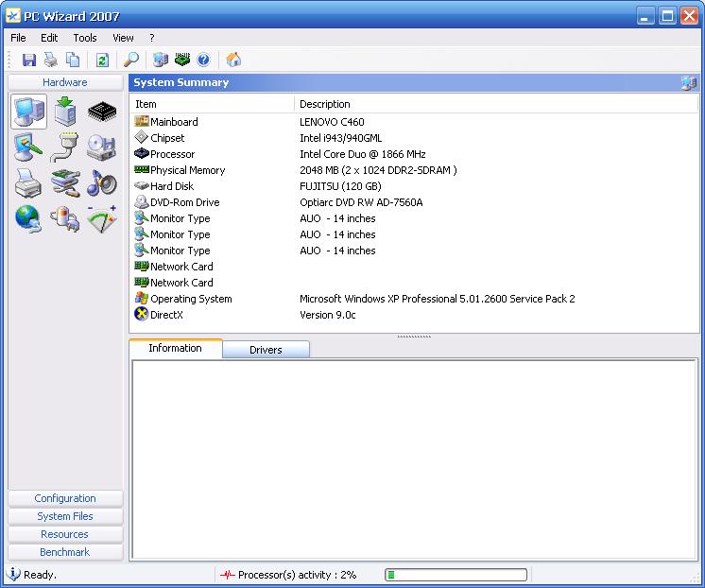Expand the Resources category panel
705x588 pixels.
65,534
